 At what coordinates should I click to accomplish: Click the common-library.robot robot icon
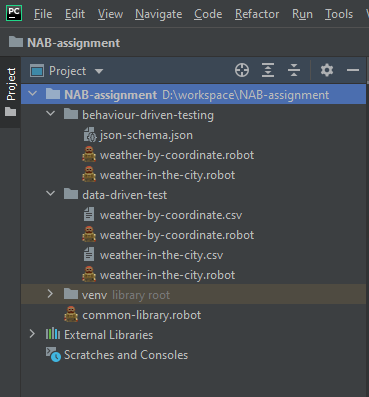coord(71,314)
